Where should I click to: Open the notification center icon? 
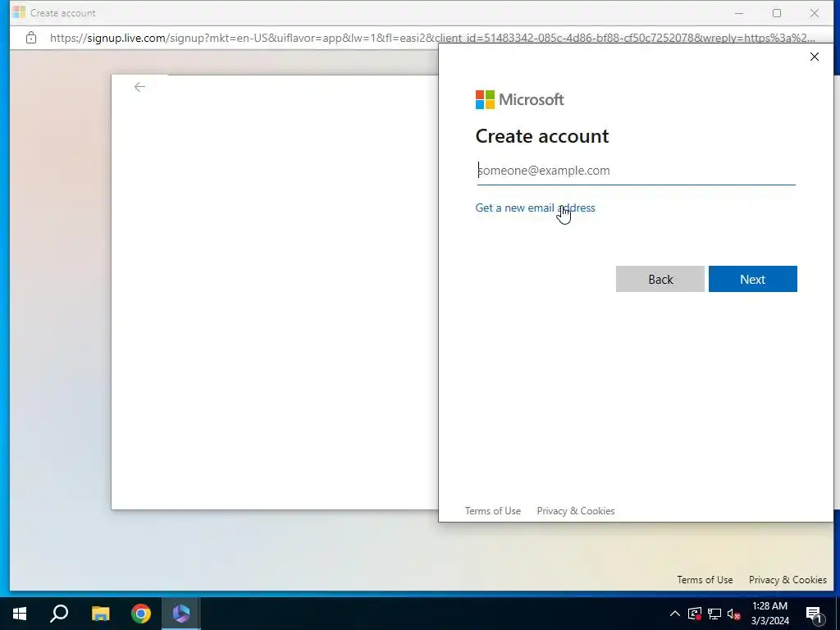pos(814,614)
